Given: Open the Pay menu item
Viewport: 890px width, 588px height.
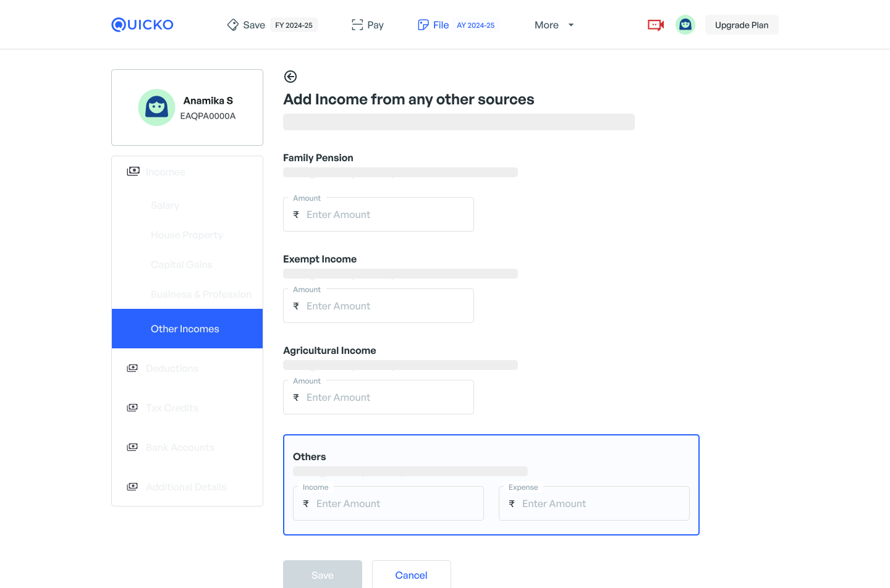Looking at the screenshot, I should [368, 25].
